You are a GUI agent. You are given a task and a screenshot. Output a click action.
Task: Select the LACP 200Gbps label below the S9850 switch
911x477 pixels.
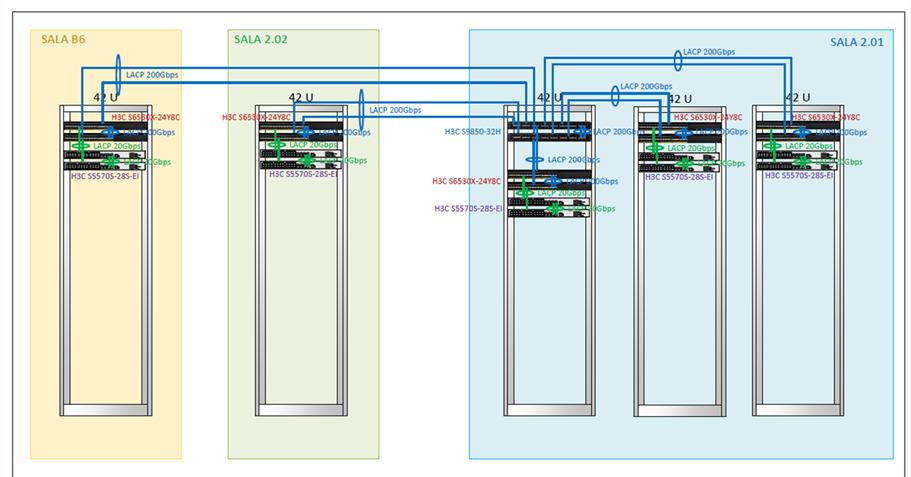click(x=573, y=160)
